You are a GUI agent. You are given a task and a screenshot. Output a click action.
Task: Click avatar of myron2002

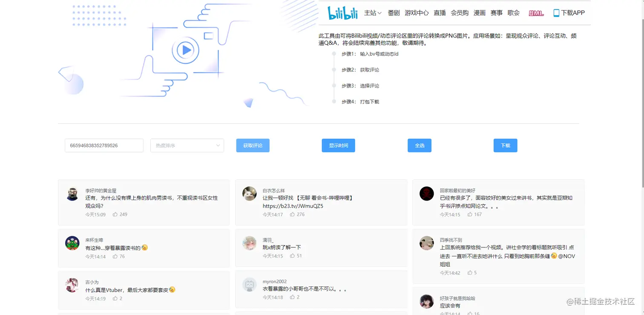click(250, 284)
